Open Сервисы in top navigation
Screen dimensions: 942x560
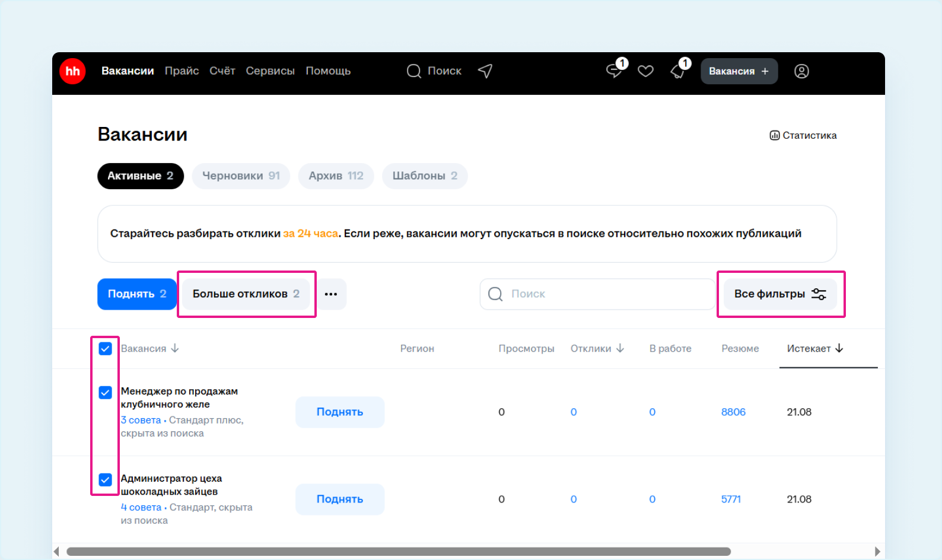click(270, 71)
